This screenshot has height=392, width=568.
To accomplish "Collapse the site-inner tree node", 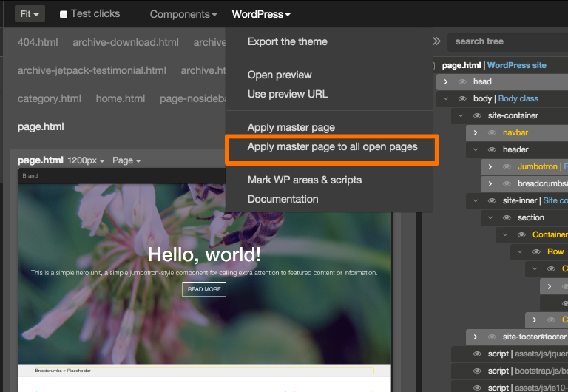I will [476, 200].
